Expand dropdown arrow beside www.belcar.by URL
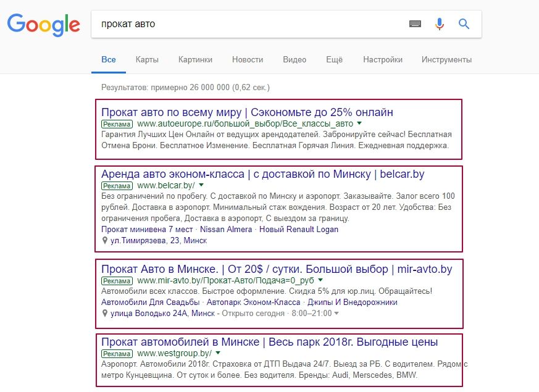Image resolution: width=539 pixels, height=392 pixels. coord(201,185)
